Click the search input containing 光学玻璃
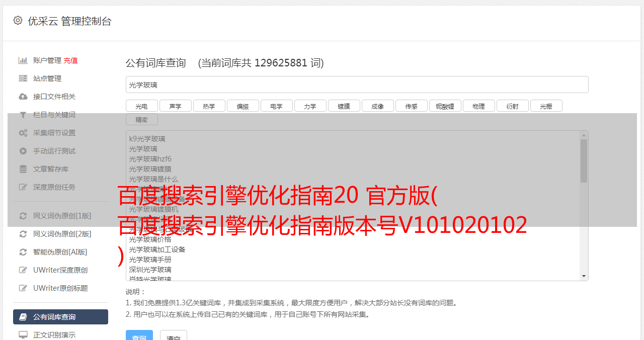 [357, 84]
